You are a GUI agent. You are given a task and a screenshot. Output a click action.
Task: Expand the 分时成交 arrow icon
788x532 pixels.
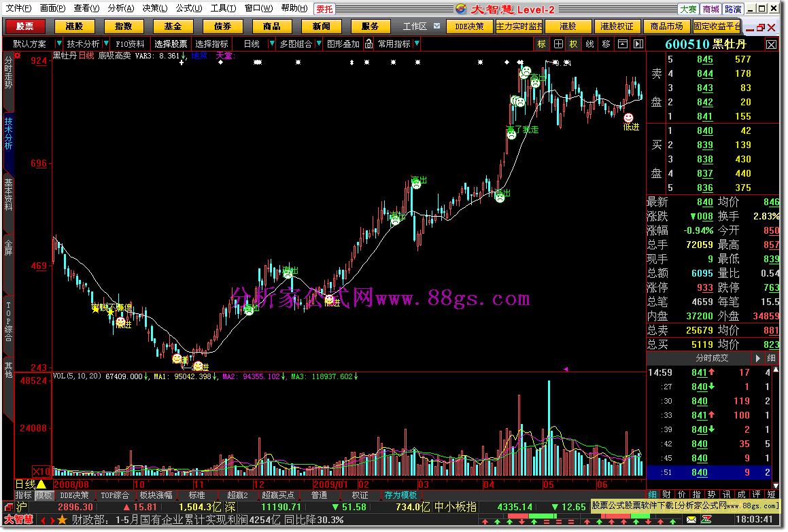(758, 358)
